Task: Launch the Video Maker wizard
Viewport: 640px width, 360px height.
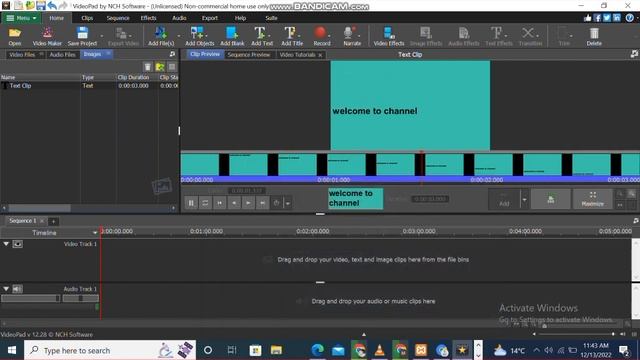Action: point(47,36)
